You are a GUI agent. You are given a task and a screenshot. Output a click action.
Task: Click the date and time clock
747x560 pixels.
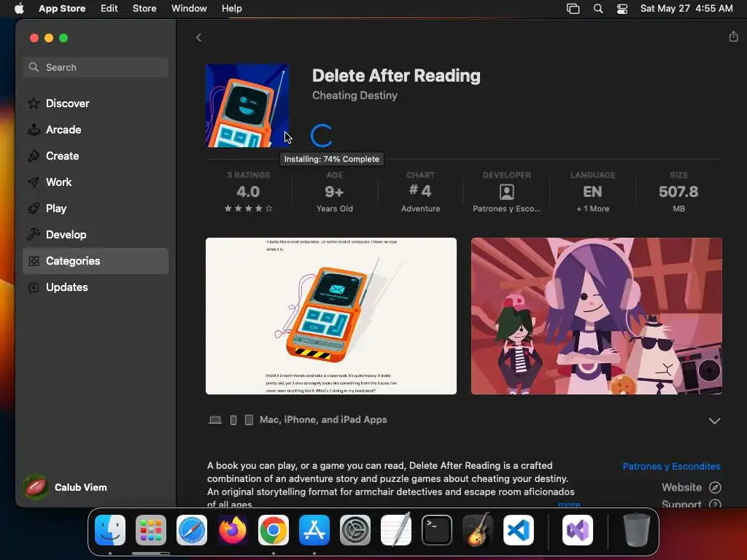pos(686,8)
